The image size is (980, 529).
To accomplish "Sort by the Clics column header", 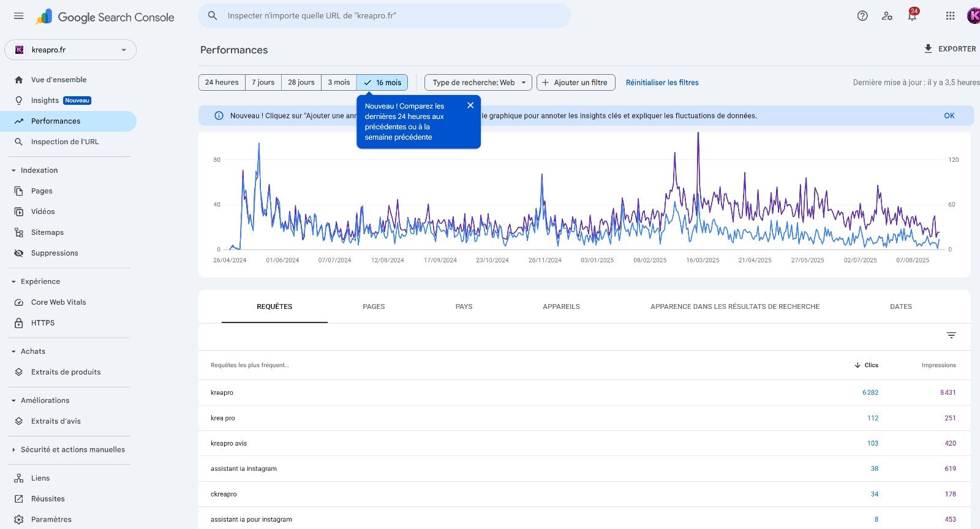I will click(866, 365).
